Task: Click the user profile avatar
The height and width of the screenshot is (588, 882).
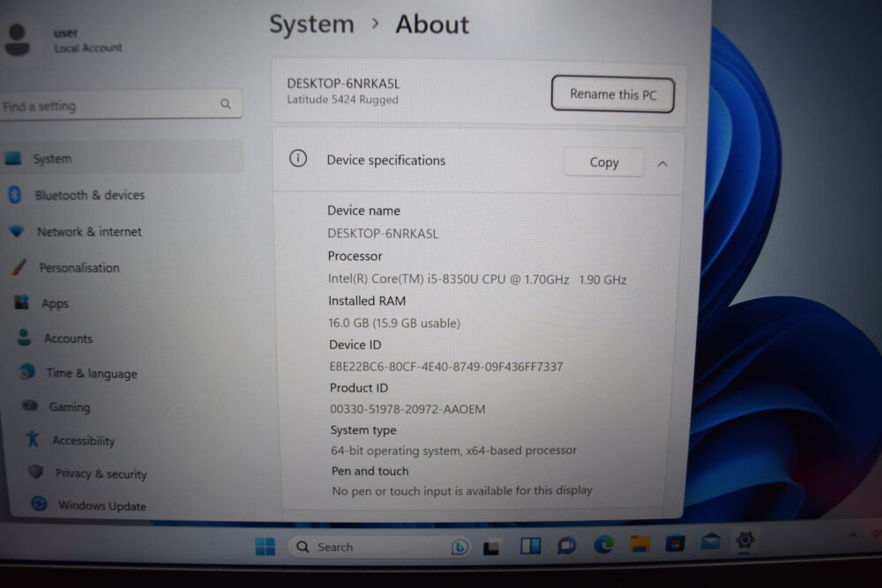Action: [x=18, y=40]
